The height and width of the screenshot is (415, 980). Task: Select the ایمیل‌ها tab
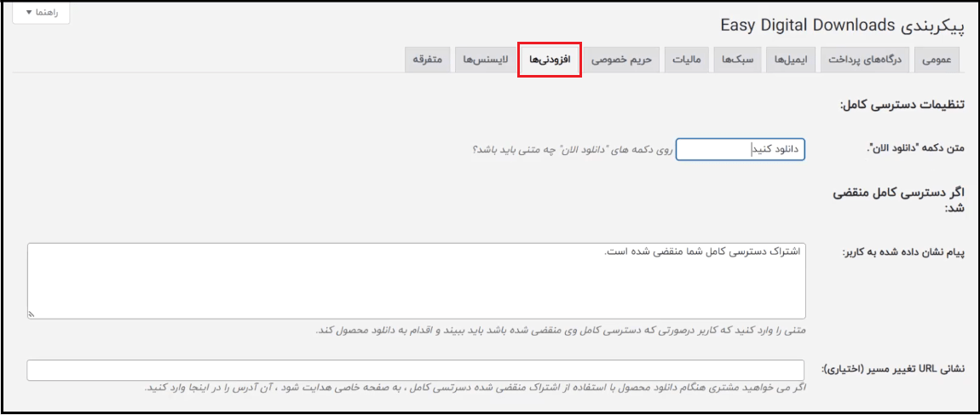(791, 60)
